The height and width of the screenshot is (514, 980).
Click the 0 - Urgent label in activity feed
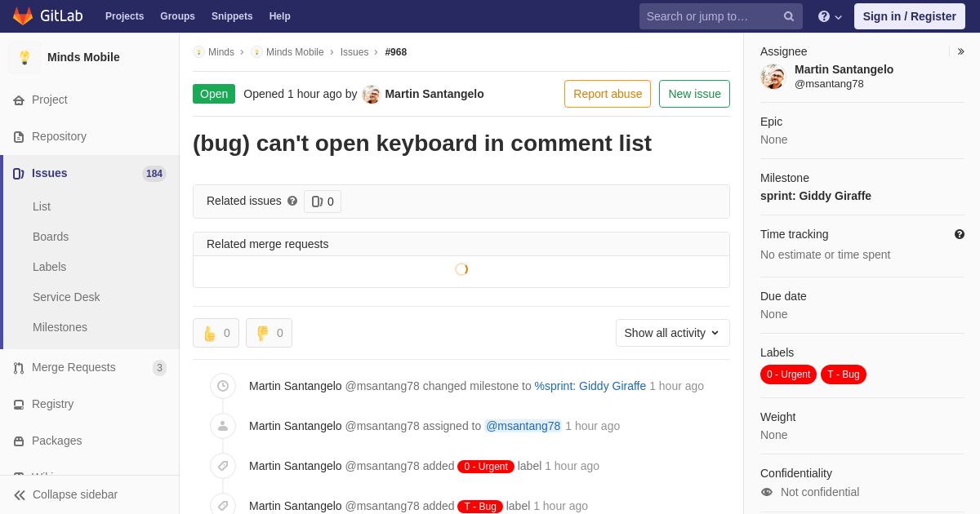pyautogui.click(x=486, y=467)
